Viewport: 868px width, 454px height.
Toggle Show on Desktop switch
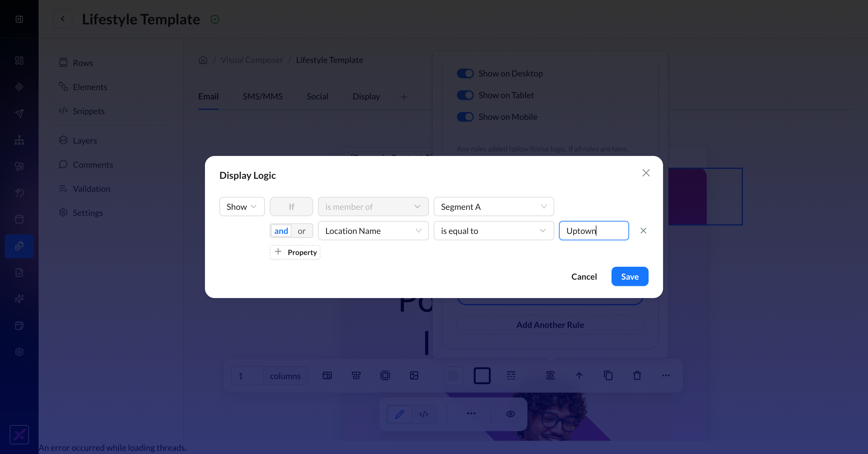click(x=465, y=74)
